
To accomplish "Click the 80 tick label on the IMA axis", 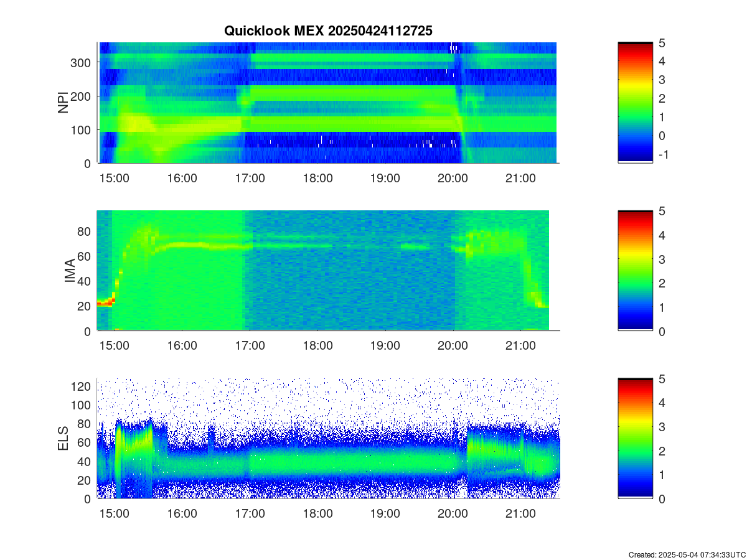I will pyautogui.click(x=85, y=231).
